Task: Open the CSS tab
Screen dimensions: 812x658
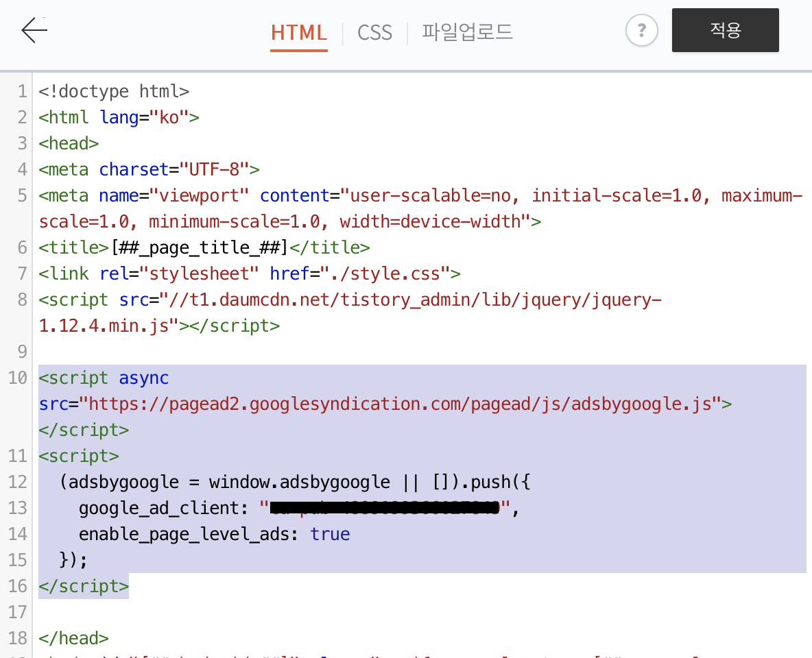Action: point(374,33)
